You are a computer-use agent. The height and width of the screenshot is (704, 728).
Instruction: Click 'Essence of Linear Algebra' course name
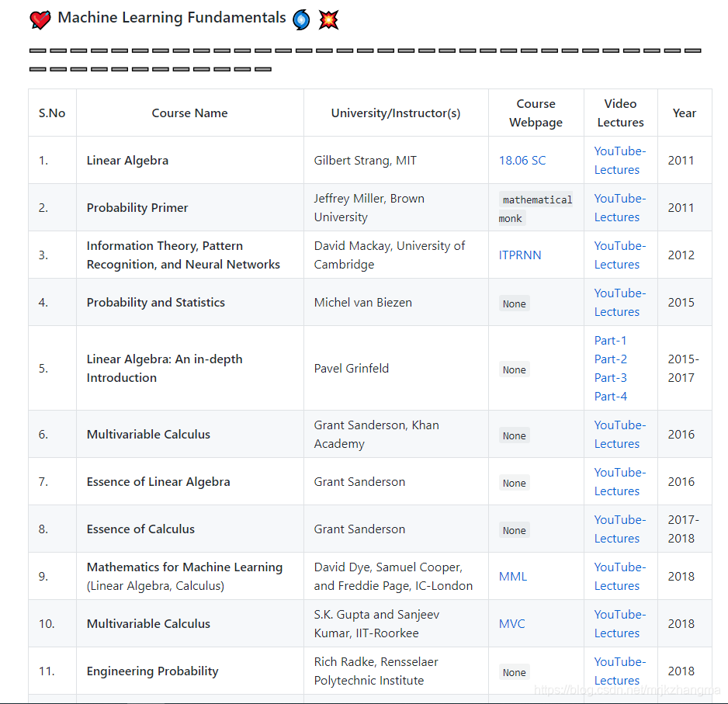(x=158, y=481)
